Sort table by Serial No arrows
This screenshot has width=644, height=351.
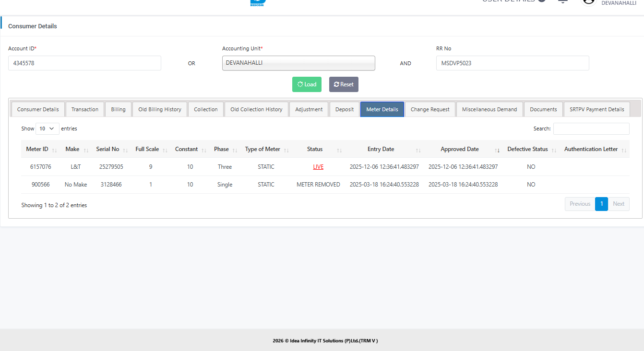click(125, 150)
